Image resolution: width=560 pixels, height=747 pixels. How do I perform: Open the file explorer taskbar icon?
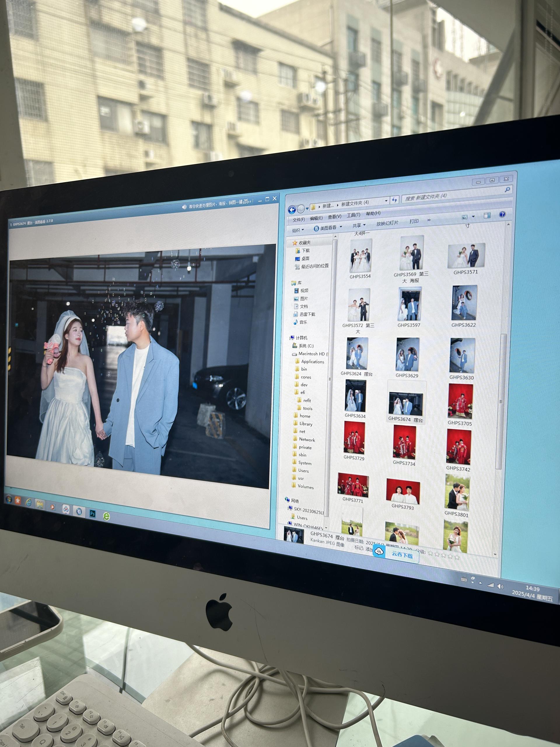click(x=40, y=505)
